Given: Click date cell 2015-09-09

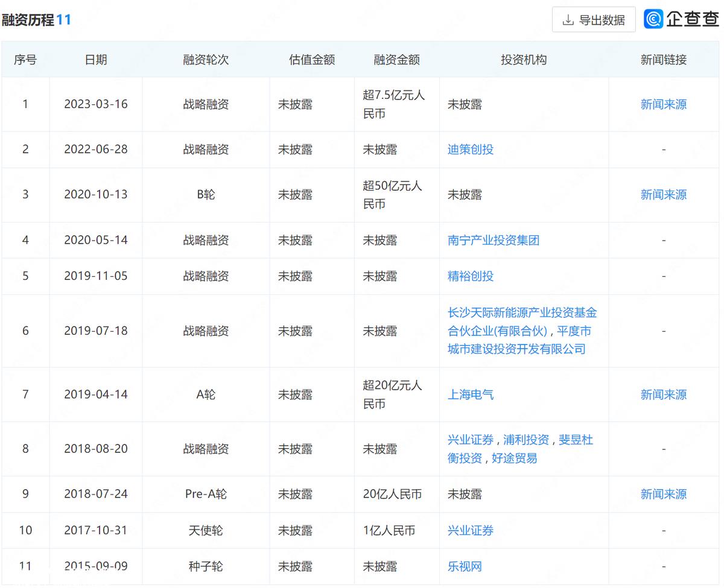Looking at the screenshot, I should click(96, 566).
